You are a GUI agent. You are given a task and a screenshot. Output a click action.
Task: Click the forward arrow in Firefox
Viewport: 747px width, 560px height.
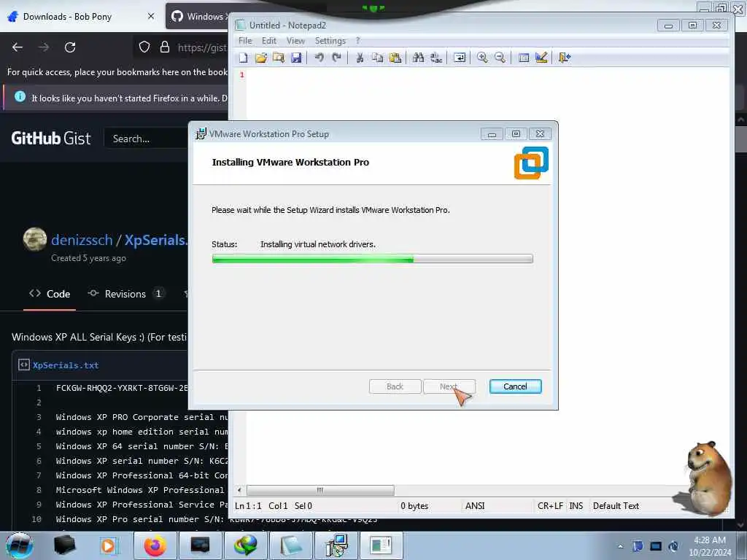pyautogui.click(x=44, y=47)
